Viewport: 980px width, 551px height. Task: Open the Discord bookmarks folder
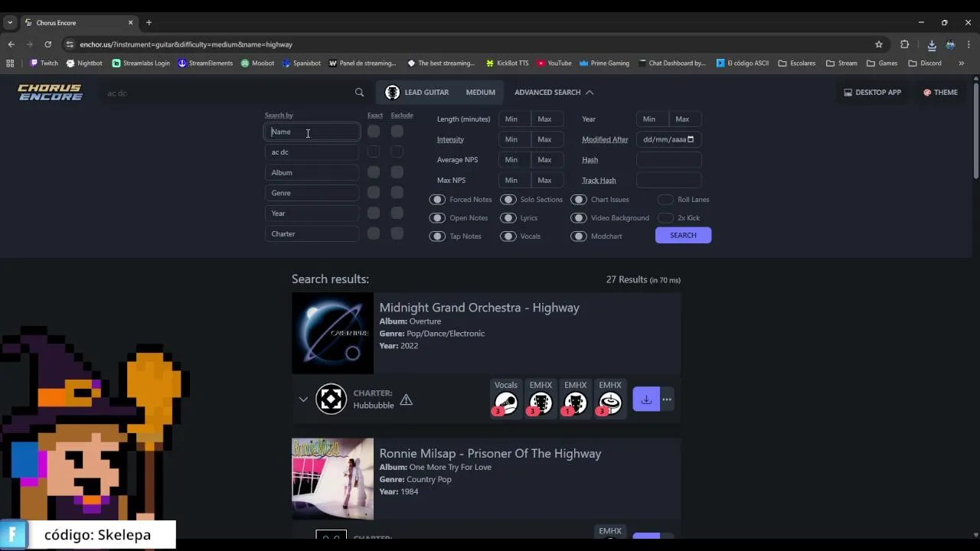[925, 63]
